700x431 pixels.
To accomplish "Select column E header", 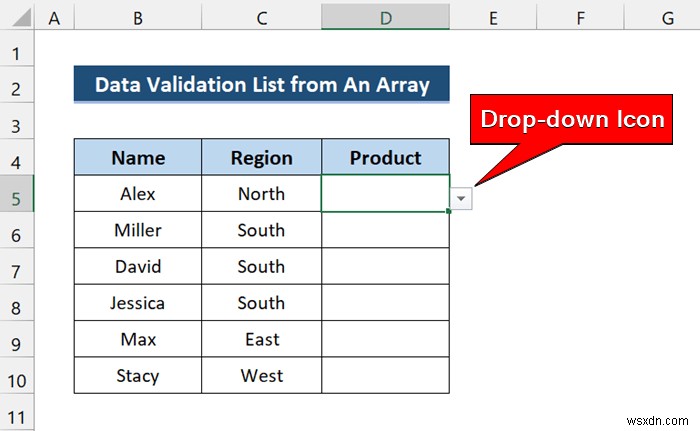I will click(x=493, y=18).
